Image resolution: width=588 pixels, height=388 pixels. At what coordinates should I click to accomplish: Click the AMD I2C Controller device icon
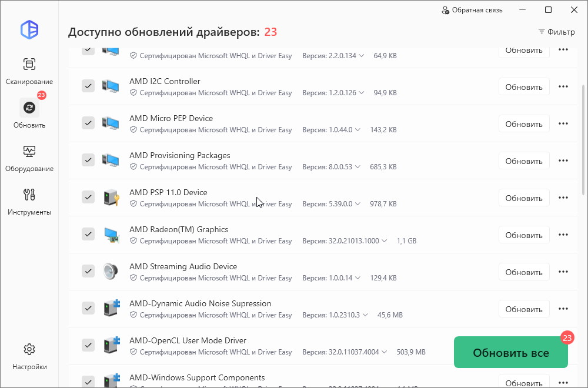[111, 86]
